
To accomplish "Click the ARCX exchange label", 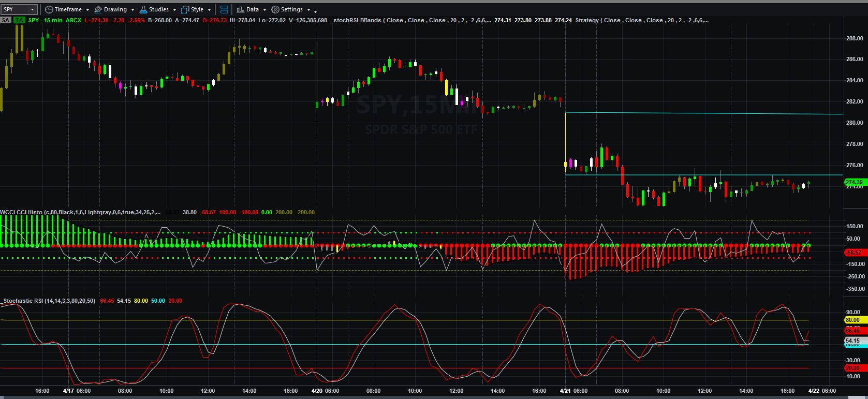I will tap(73, 20).
